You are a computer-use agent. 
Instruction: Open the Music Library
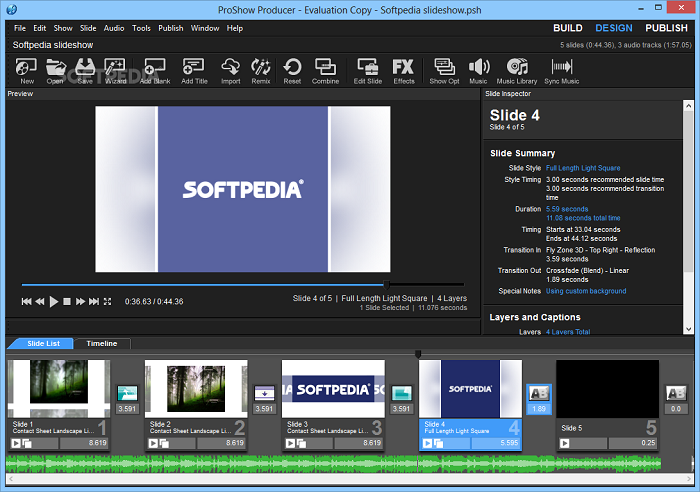517,71
